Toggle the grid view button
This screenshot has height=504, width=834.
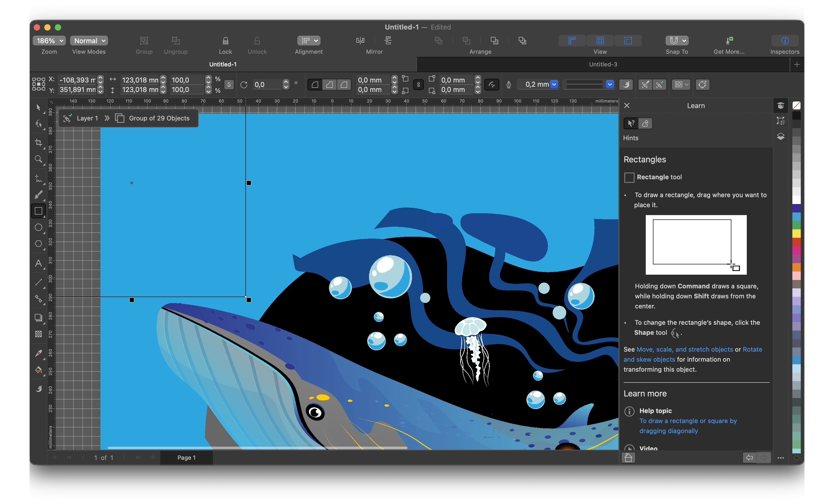click(x=600, y=41)
